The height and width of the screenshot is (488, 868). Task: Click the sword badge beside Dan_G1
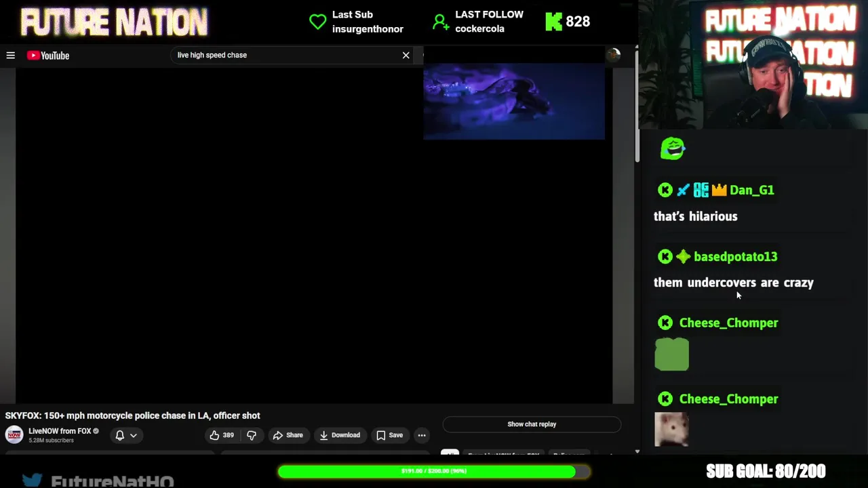683,190
